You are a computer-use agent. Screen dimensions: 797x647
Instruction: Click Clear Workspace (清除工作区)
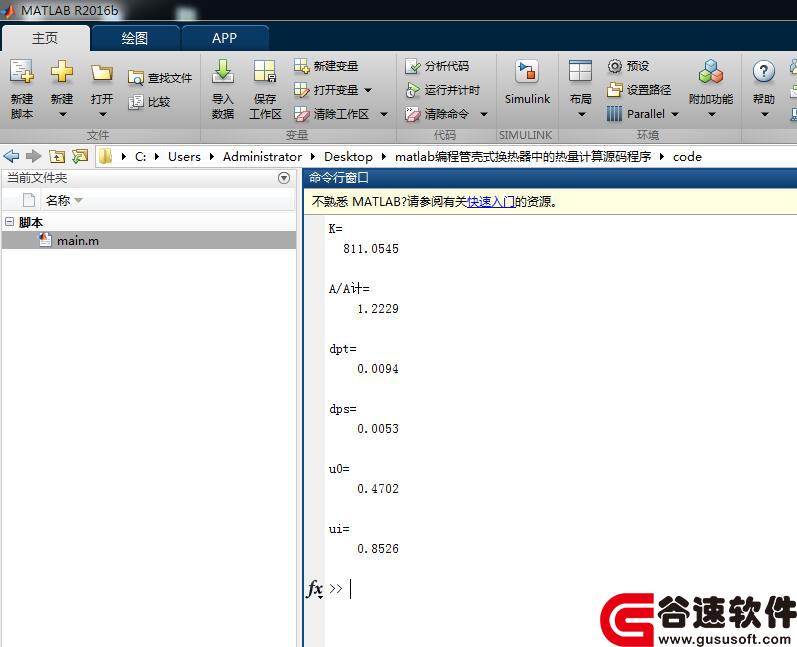[331, 114]
